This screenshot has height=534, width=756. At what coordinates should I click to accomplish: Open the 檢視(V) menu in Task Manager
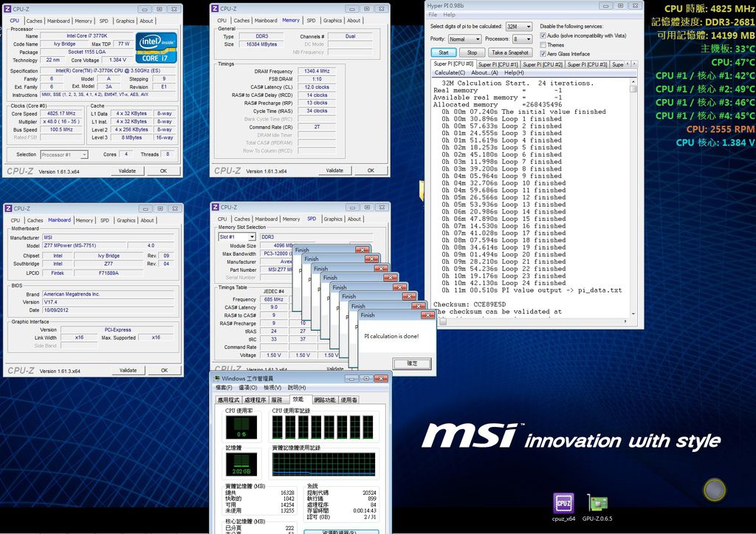[x=272, y=388]
